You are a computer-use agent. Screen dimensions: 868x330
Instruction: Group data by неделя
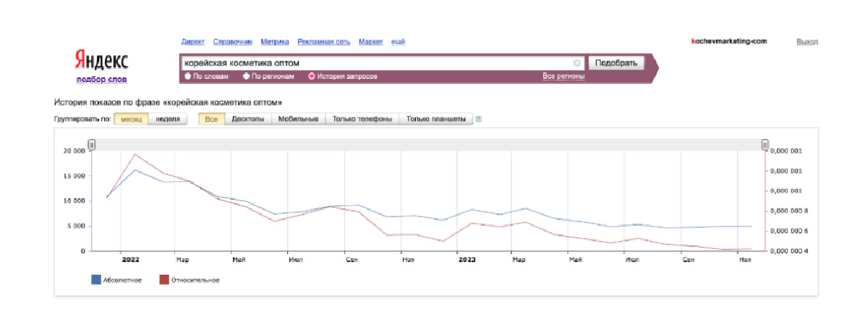[x=167, y=119]
